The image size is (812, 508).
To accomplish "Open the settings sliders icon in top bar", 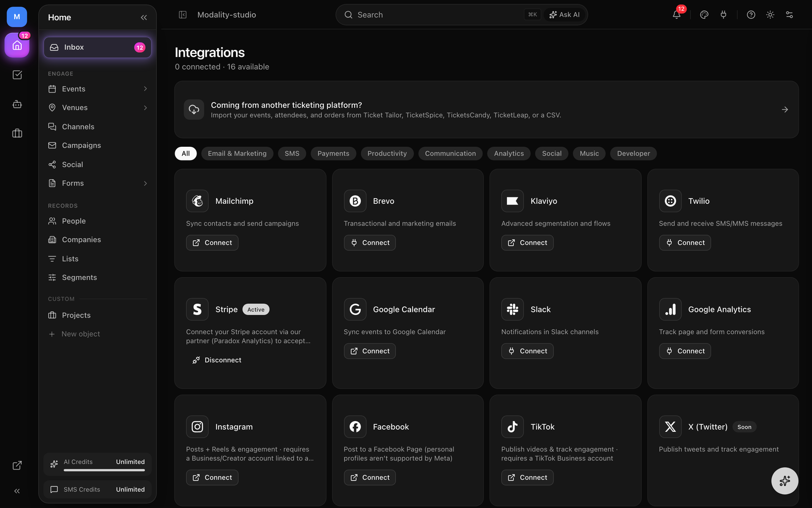I will click(789, 15).
